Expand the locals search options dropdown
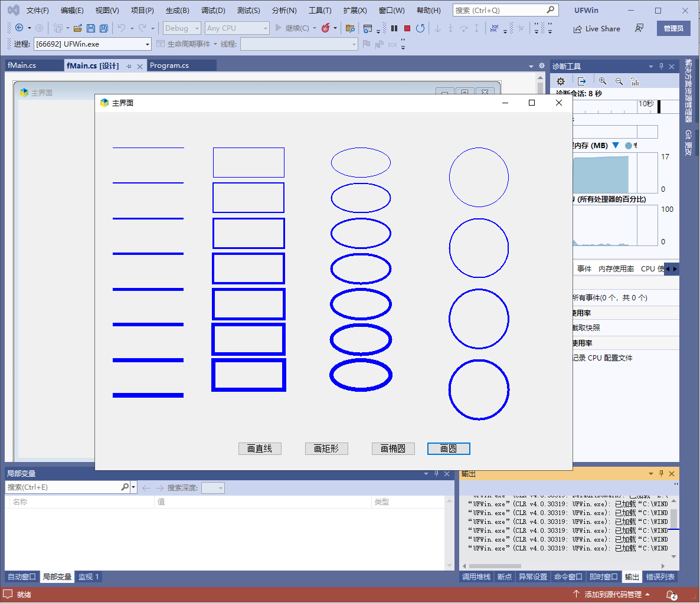The width and height of the screenshot is (700, 603). click(133, 487)
